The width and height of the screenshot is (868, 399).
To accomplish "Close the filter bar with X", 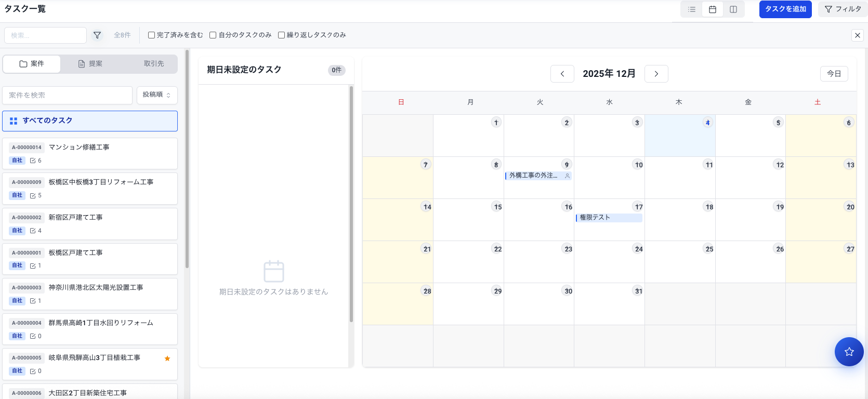I will [x=858, y=35].
